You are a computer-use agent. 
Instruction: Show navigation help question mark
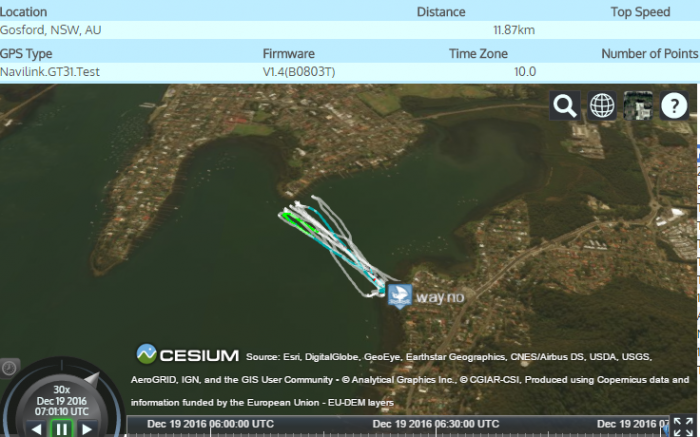coord(674,106)
